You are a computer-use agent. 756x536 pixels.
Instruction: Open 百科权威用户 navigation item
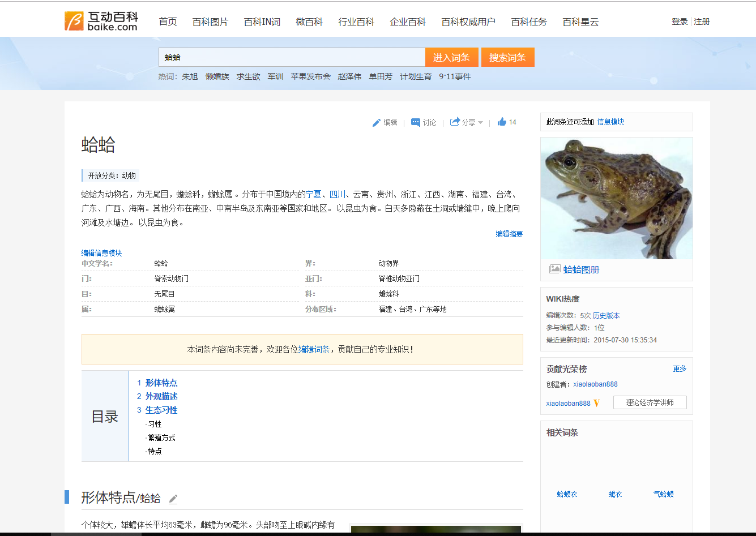468,22
